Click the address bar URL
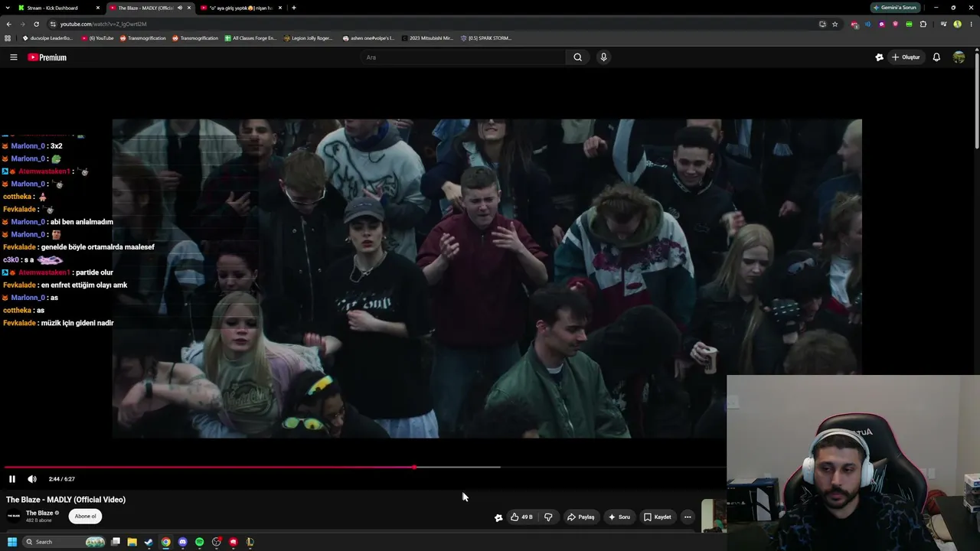The width and height of the screenshot is (980, 551). coord(103,24)
